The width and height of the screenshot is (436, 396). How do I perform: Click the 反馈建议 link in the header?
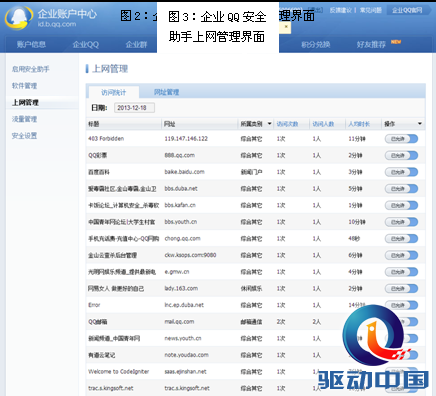pyautogui.click(x=340, y=10)
